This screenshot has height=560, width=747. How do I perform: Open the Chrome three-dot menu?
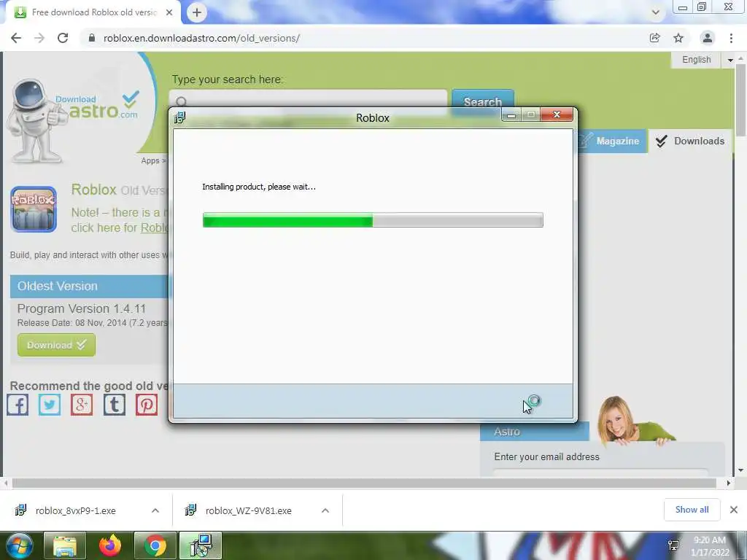pos(731,38)
